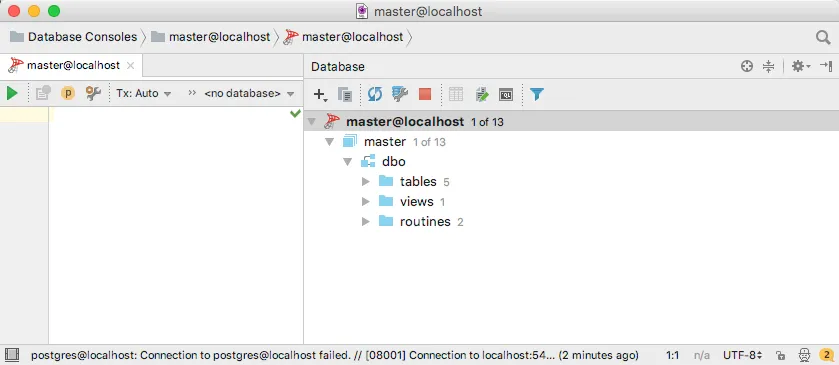Select the routines folder item

tap(425, 222)
